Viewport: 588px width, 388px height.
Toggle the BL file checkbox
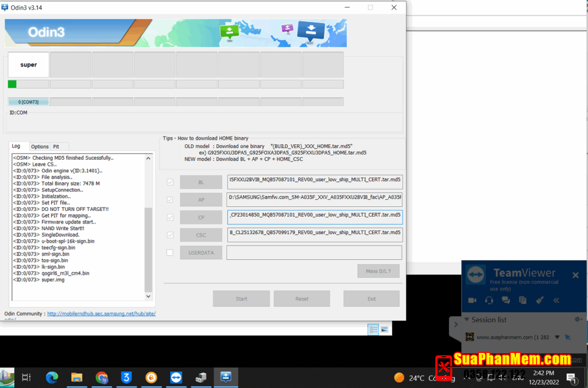coord(170,182)
